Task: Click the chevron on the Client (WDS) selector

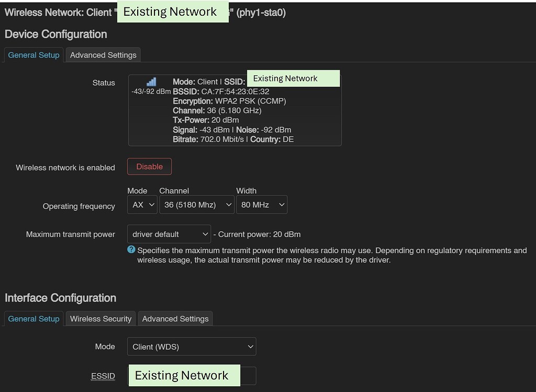Action: point(250,346)
